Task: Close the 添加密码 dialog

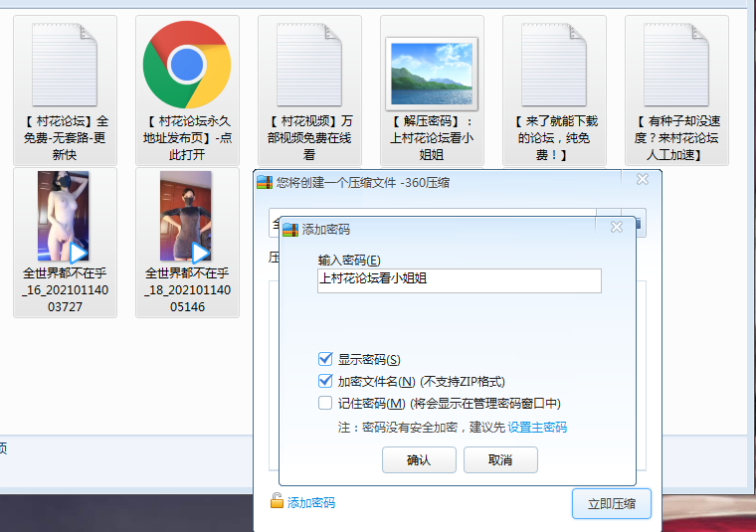Action: pyautogui.click(x=616, y=228)
